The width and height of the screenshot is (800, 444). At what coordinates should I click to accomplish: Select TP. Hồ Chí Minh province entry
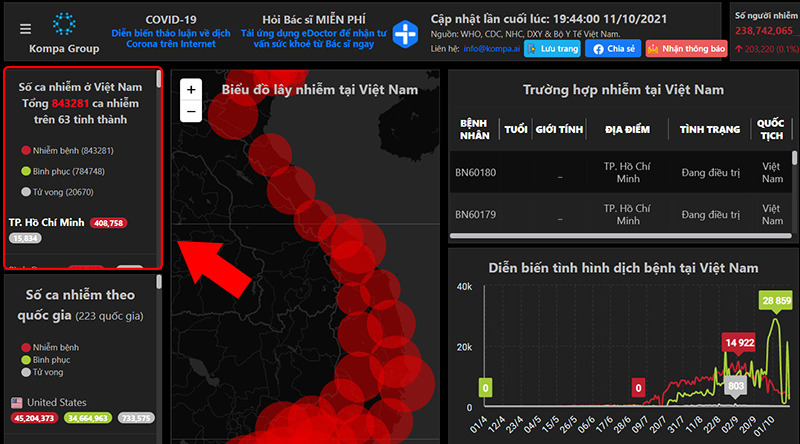coord(46,223)
